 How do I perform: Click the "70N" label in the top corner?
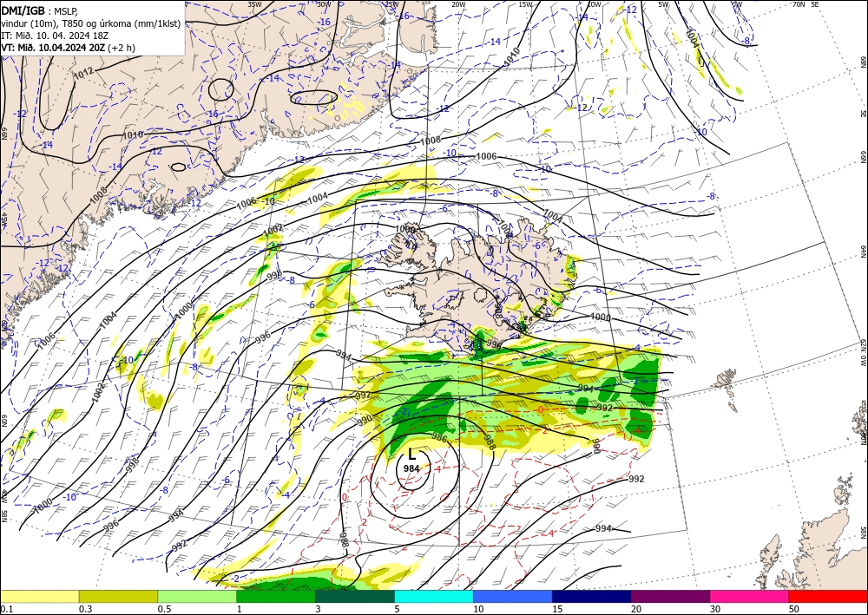(799, 3)
